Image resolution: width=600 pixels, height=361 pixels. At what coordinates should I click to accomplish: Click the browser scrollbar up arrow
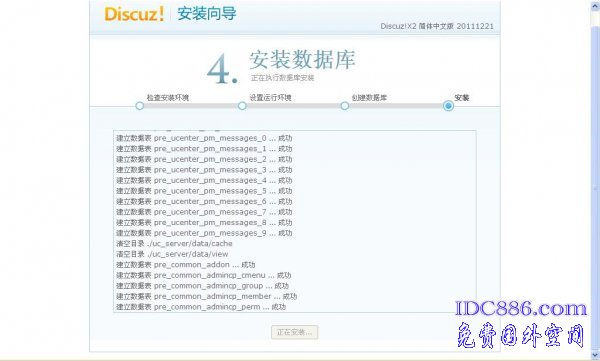click(596, 5)
